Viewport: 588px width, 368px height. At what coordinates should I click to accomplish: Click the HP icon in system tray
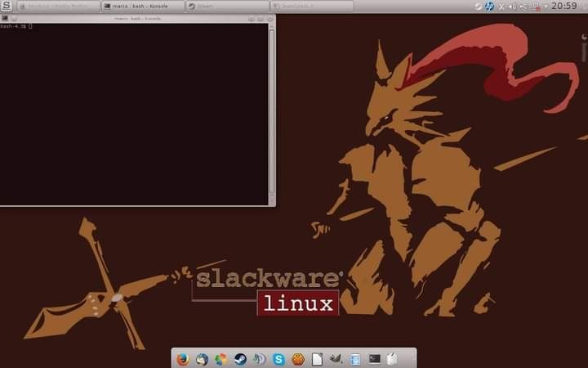point(489,6)
